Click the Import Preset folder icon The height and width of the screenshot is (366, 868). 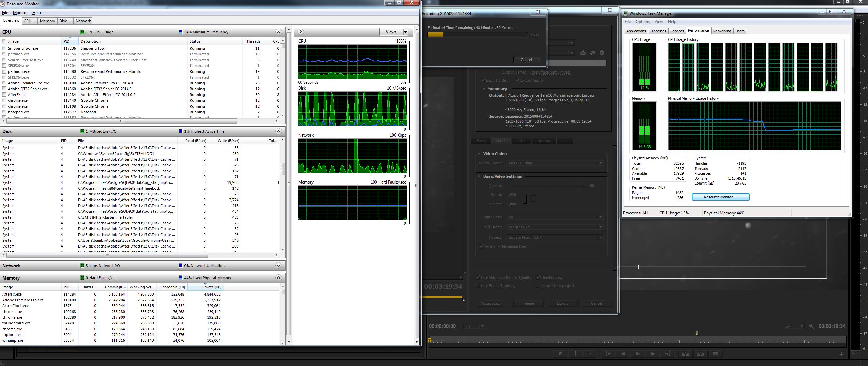(x=593, y=53)
